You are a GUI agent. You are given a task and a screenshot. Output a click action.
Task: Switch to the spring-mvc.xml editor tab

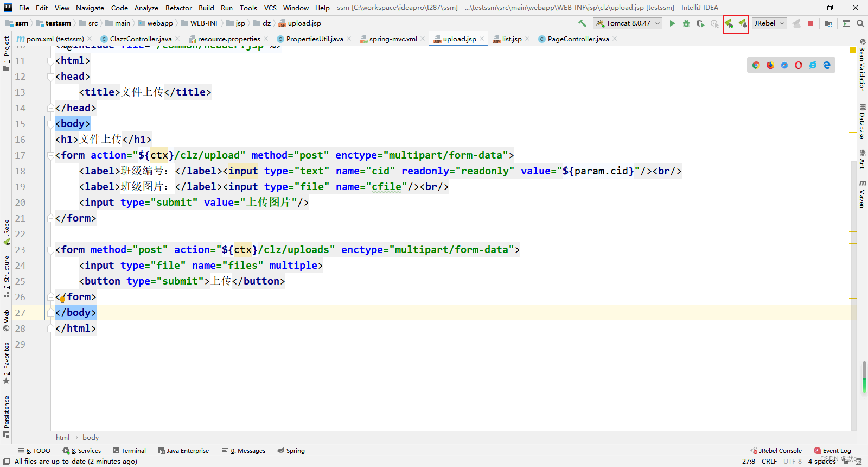[393, 39]
